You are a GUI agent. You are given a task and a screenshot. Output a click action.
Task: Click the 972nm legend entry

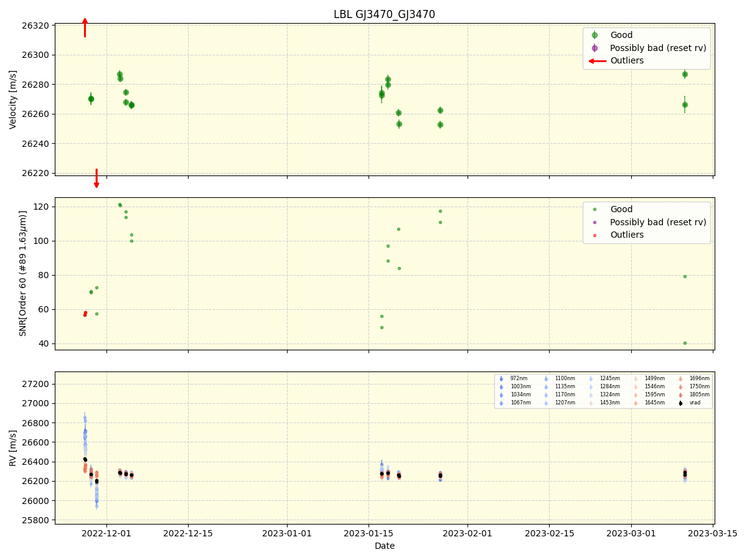click(519, 378)
